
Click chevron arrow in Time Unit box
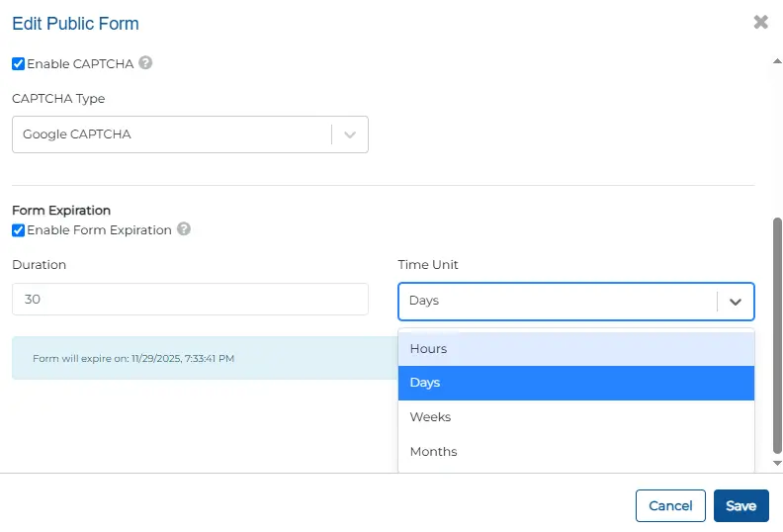pyautogui.click(x=735, y=302)
